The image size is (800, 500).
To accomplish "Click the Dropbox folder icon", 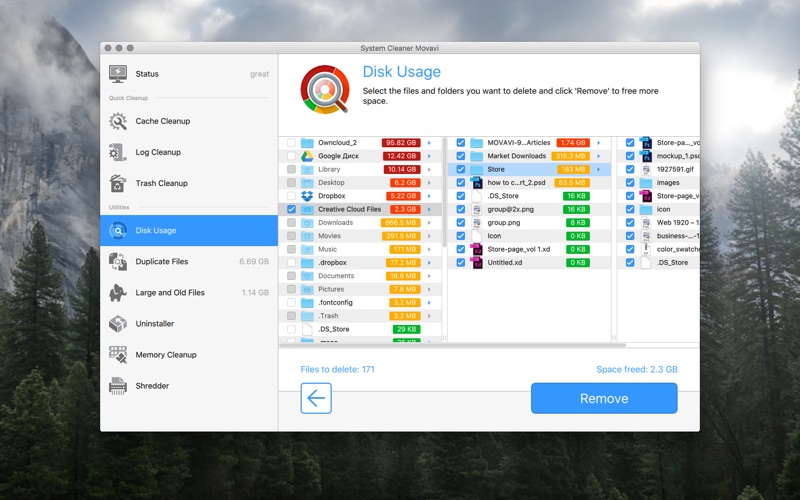I will [x=307, y=196].
